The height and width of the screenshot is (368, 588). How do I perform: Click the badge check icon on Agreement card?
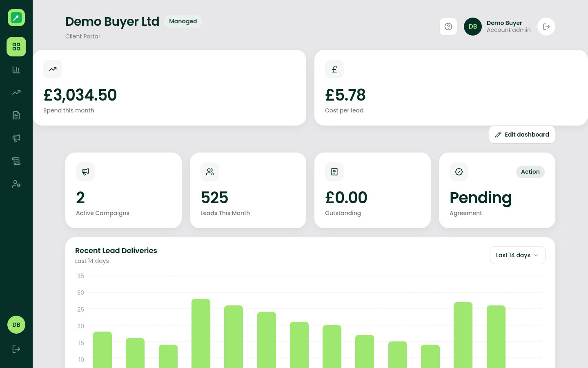pyautogui.click(x=459, y=172)
